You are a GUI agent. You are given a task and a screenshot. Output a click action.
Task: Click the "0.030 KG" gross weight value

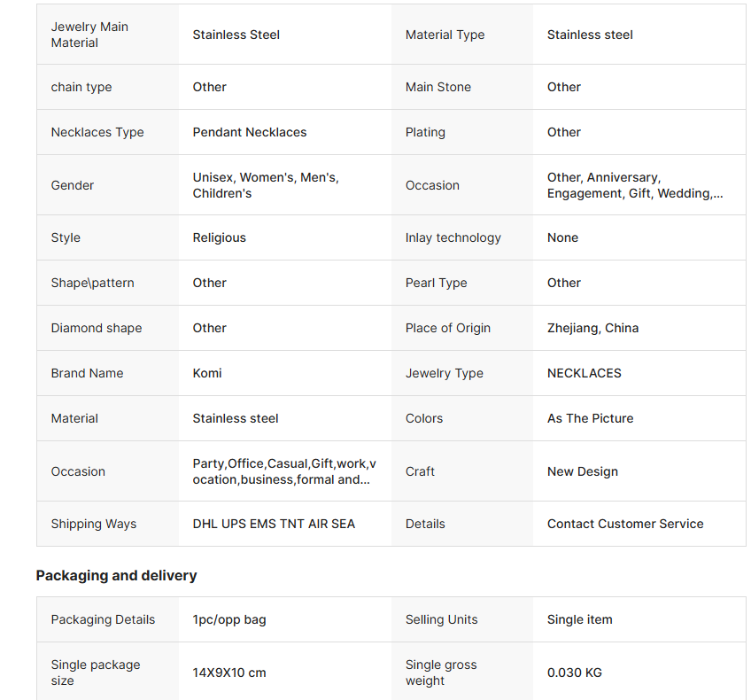point(575,673)
